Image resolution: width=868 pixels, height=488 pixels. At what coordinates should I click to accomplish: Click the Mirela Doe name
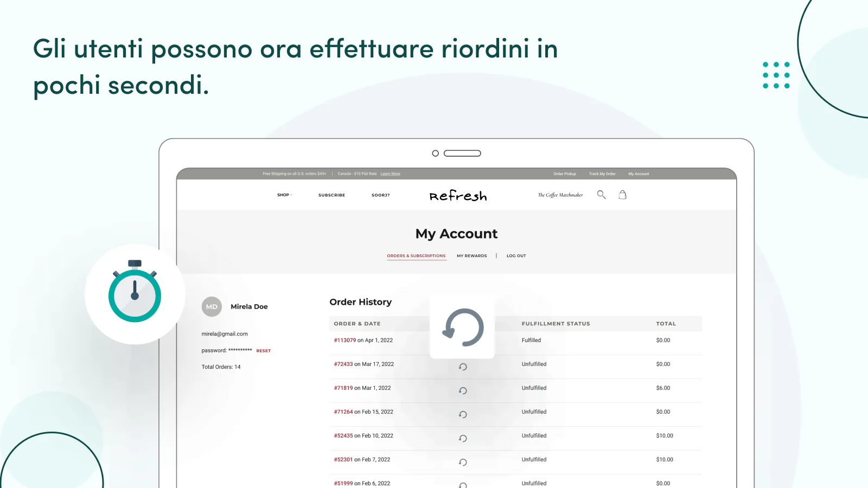click(x=249, y=307)
